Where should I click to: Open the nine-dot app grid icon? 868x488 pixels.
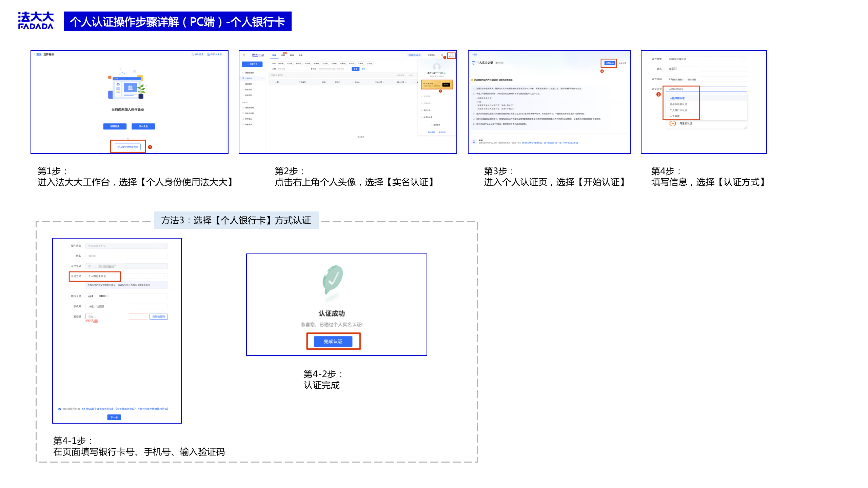coord(244,55)
